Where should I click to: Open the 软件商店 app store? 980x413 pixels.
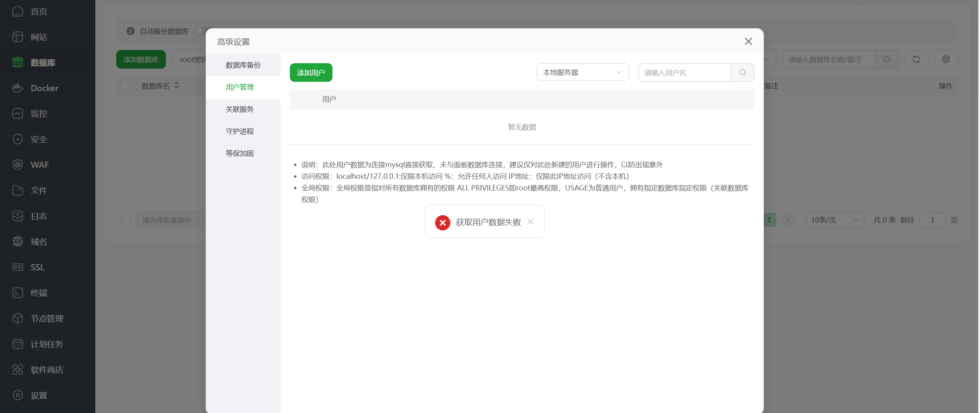click(x=47, y=370)
